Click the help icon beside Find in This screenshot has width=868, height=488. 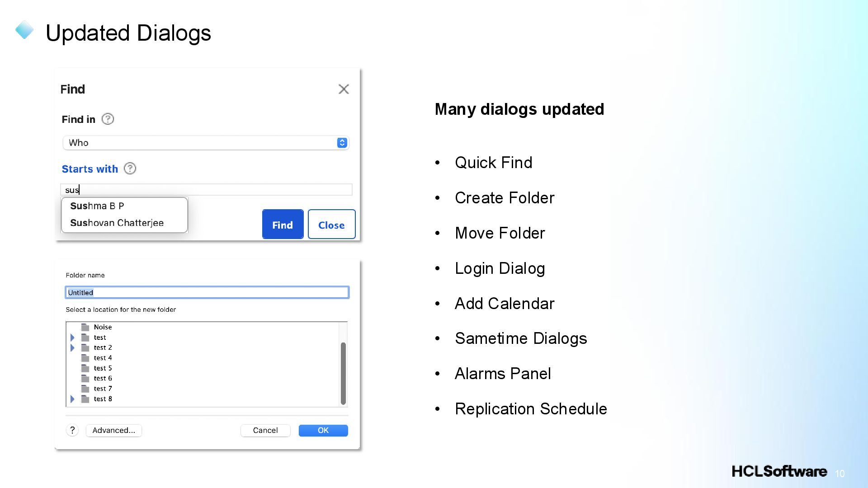point(108,119)
